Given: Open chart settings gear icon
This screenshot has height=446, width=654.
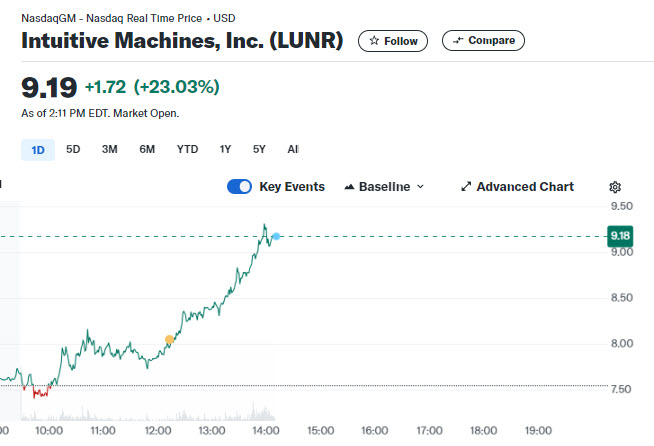Looking at the screenshot, I should pyautogui.click(x=615, y=187).
